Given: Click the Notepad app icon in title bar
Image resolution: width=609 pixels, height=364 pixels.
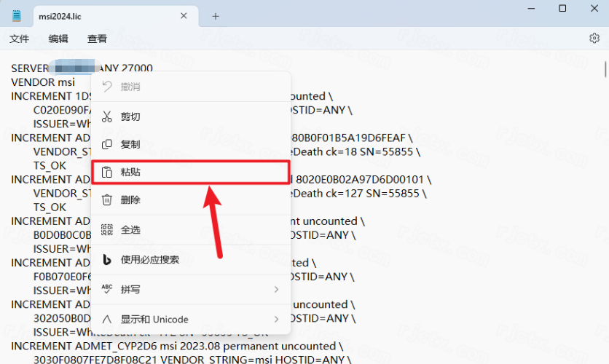Looking at the screenshot, I should [x=17, y=15].
